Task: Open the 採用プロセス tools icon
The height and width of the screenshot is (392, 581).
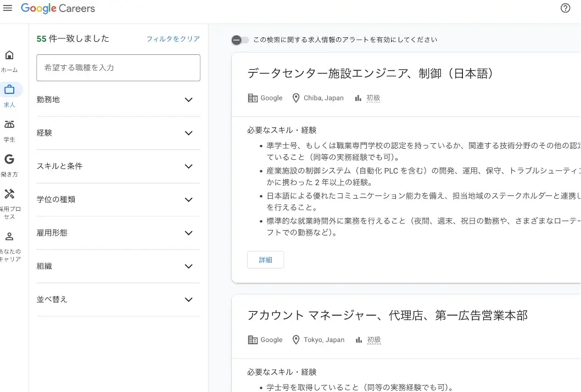Action: tap(9, 194)
